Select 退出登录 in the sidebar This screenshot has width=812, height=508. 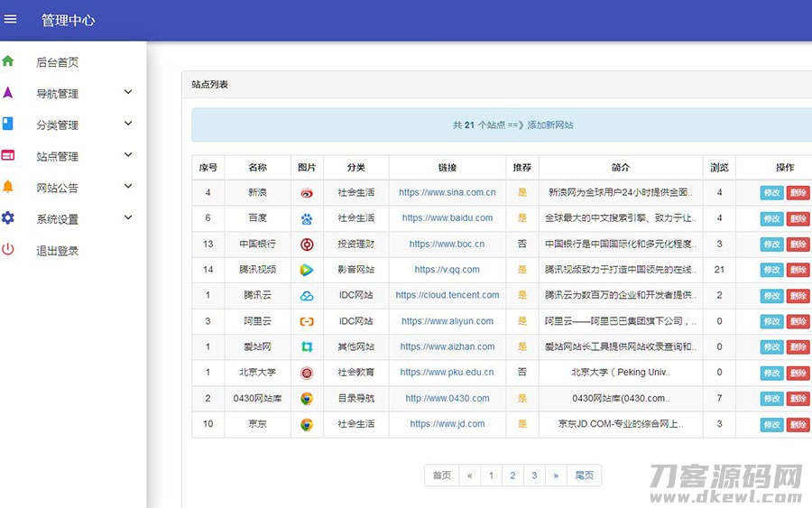tap(57, 251)
